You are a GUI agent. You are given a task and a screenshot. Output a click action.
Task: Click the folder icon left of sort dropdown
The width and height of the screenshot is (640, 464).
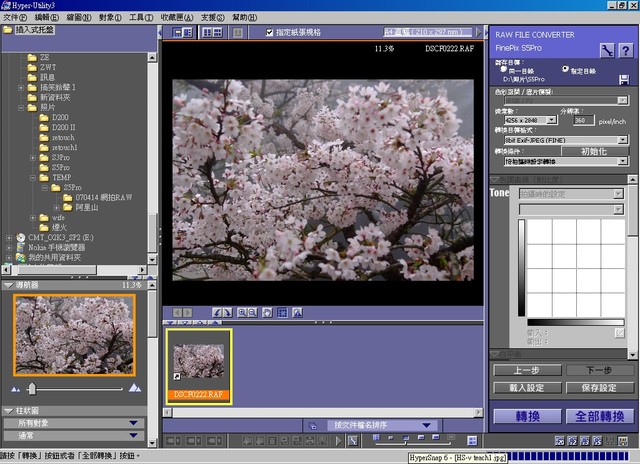[x=313, y=426]
